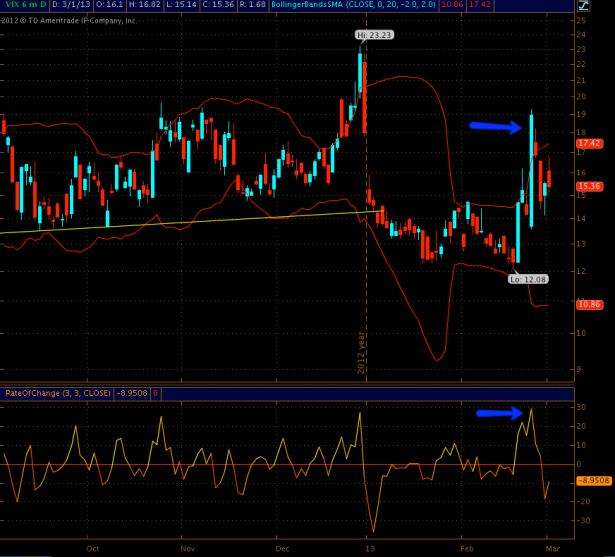This screenshot has height=557, width=615.
Task: Click the Feb label on time axis
Action: (x=467, y=549)
